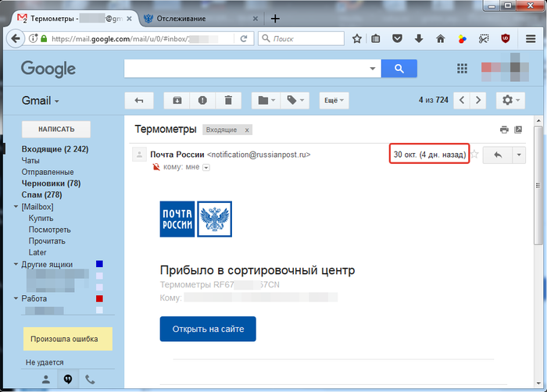The image size is (547, 392).
Task: Go back to inbox arrow button
Action: 139,100
